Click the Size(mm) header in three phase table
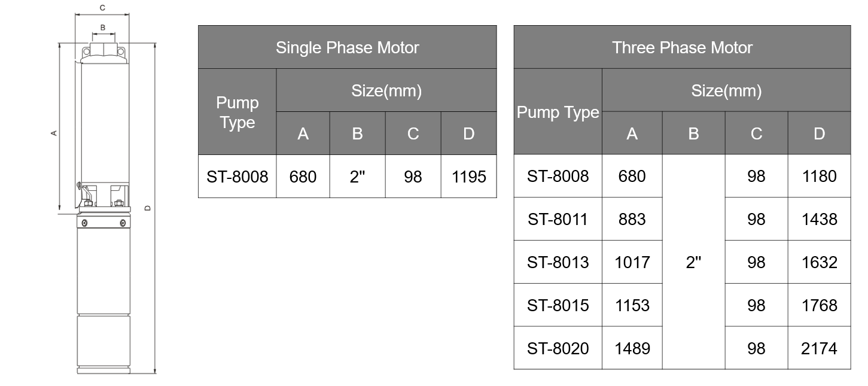The height and width of the screenshot is (386, 868). [726, 90]
